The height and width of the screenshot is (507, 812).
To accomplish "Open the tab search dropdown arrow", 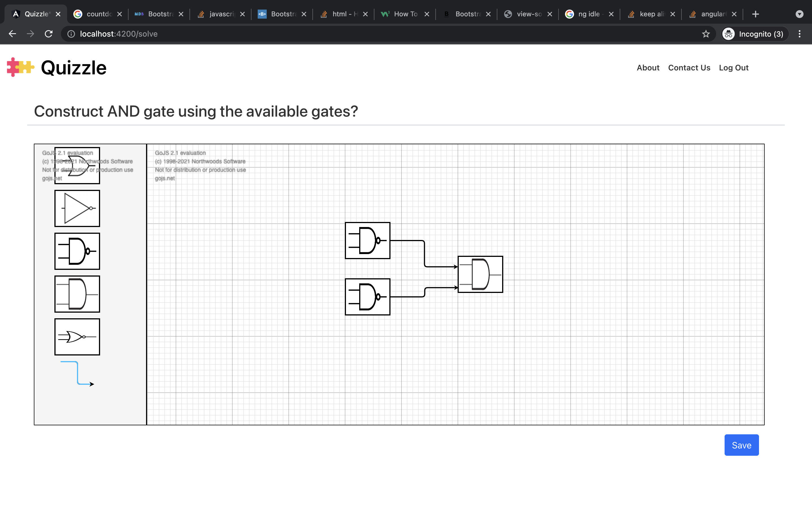I will 799,14.
